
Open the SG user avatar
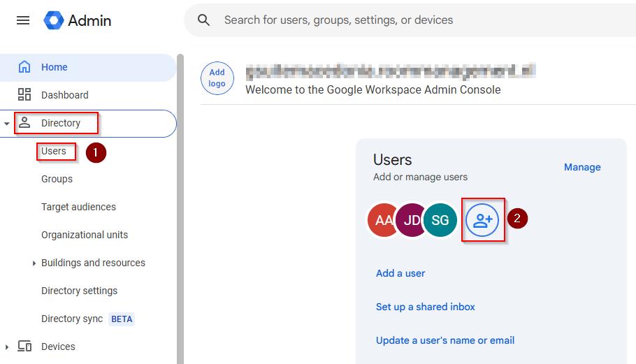point(440,221)
